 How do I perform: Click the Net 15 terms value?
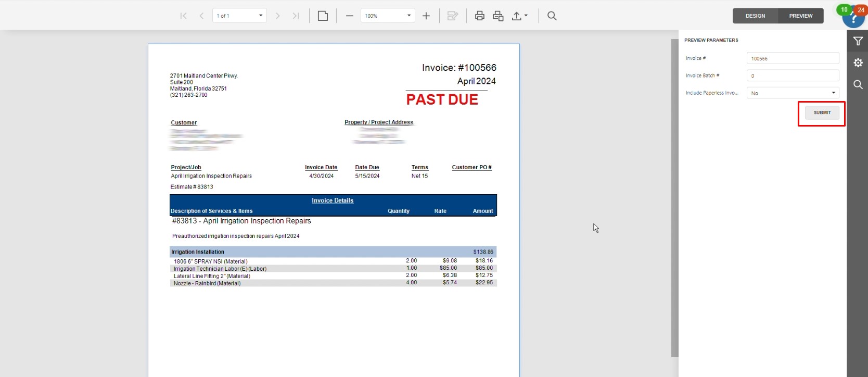(419, 176)
